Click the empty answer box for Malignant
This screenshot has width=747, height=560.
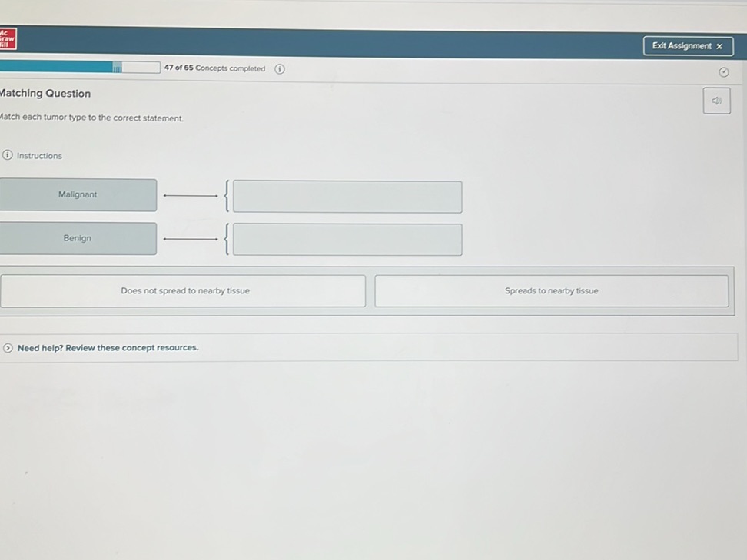(347, 197)
